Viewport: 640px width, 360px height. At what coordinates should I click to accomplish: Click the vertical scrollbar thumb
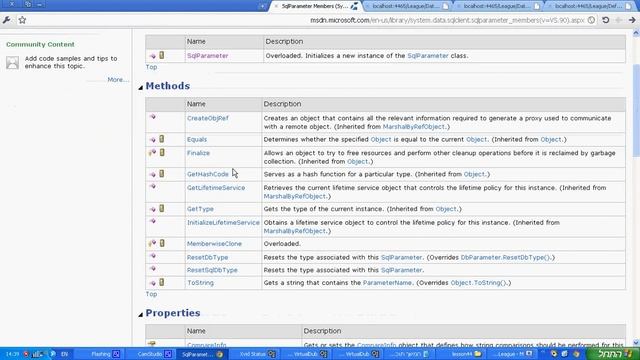click(636, 110)
